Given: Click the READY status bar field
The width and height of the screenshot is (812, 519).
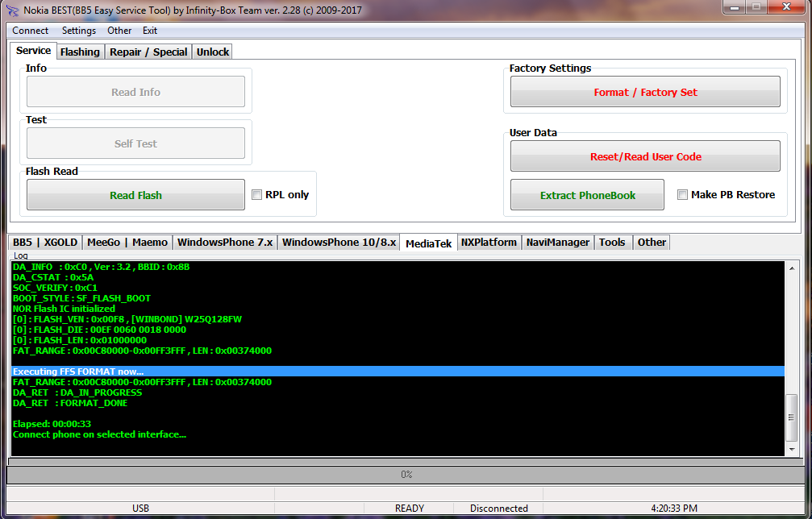Looking at the screenshot, I should (409, 509).
